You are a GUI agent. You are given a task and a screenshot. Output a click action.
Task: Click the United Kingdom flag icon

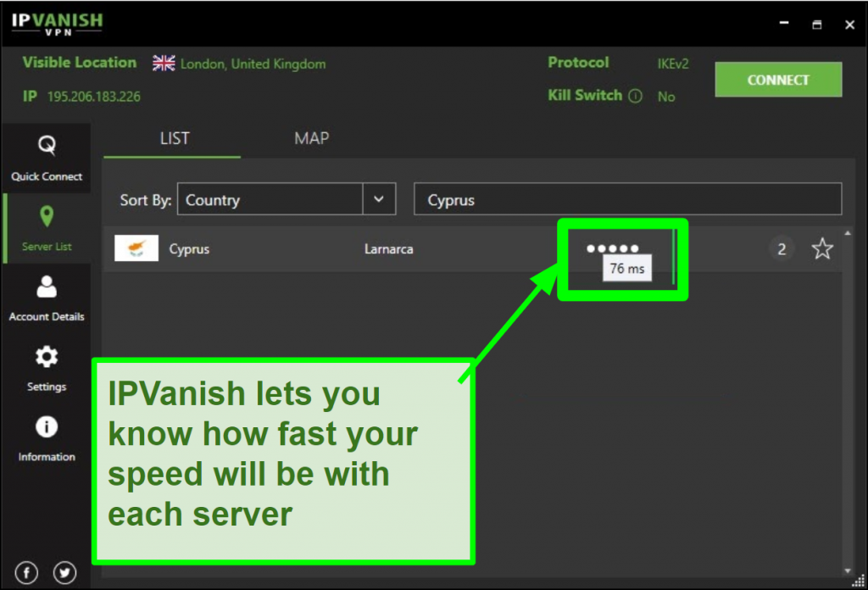point(164,63)
